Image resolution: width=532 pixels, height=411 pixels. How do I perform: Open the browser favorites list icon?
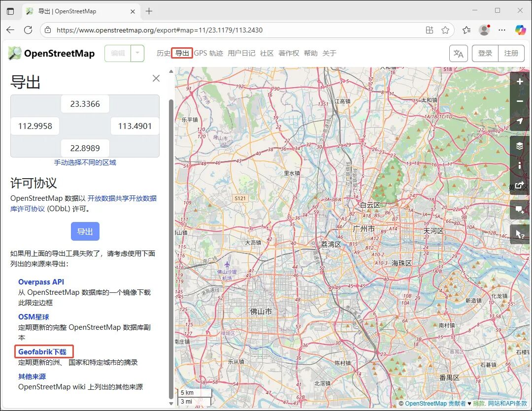pos(466,30)
